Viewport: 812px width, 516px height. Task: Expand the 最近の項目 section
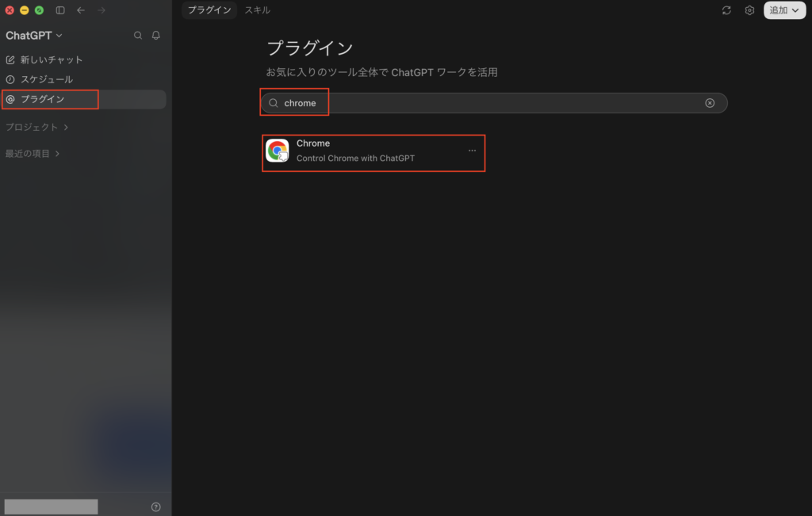(x=32, y=153)
